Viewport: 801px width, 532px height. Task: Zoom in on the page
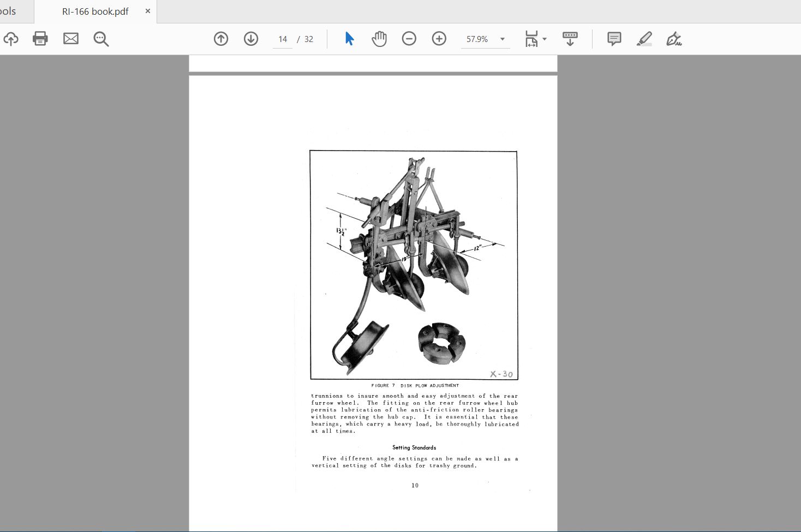[x=439, y=39]
